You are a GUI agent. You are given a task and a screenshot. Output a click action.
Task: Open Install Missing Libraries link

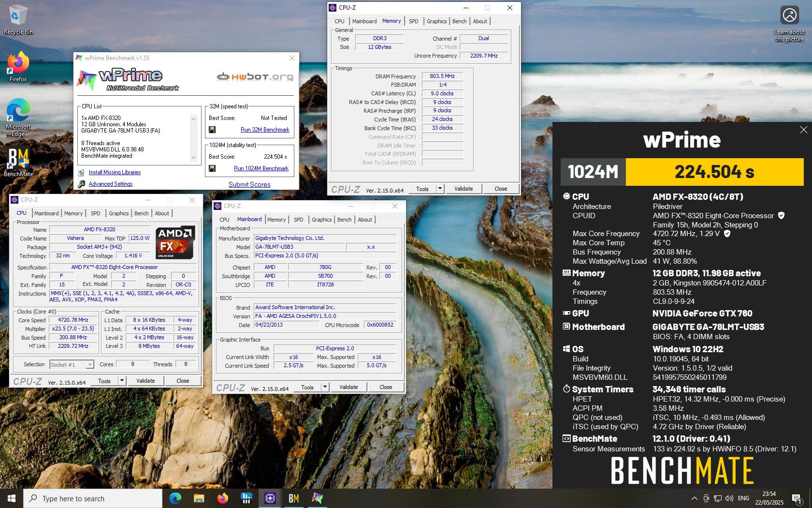115,172
